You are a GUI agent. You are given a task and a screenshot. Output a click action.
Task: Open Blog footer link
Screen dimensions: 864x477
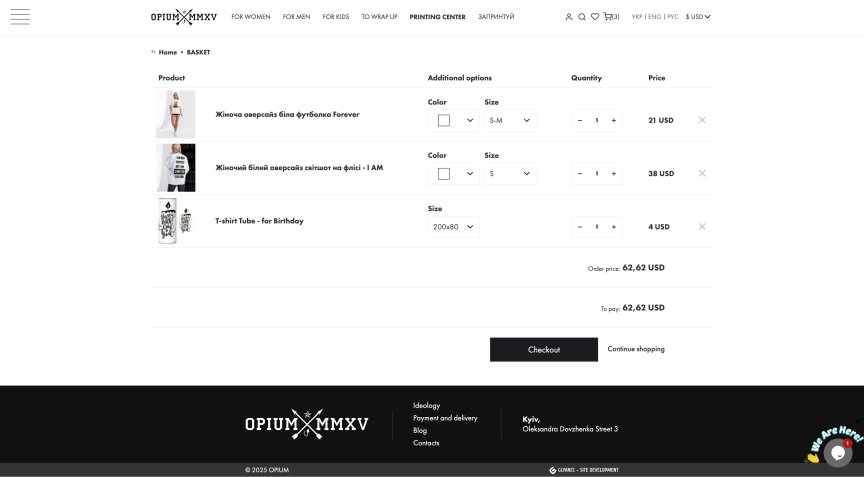click(420, 431)
